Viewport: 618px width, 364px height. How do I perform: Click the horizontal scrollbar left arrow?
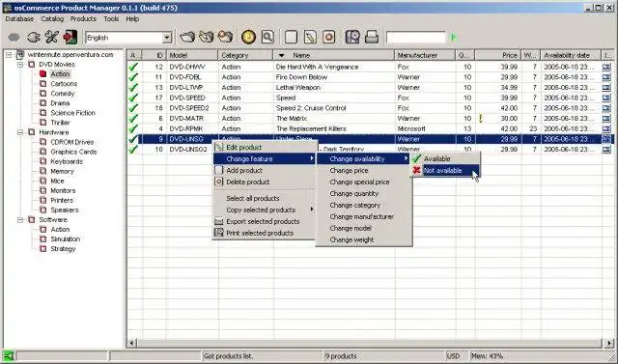131,343
